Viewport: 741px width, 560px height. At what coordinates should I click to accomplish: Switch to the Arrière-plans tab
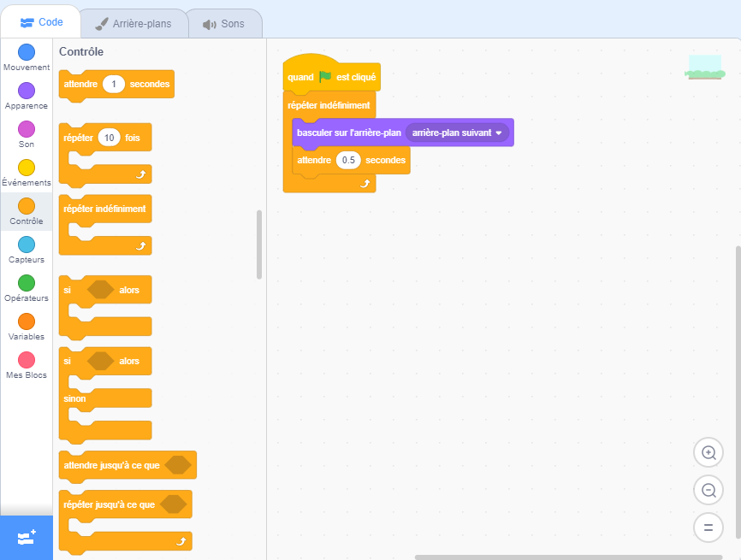pos(133,23)
